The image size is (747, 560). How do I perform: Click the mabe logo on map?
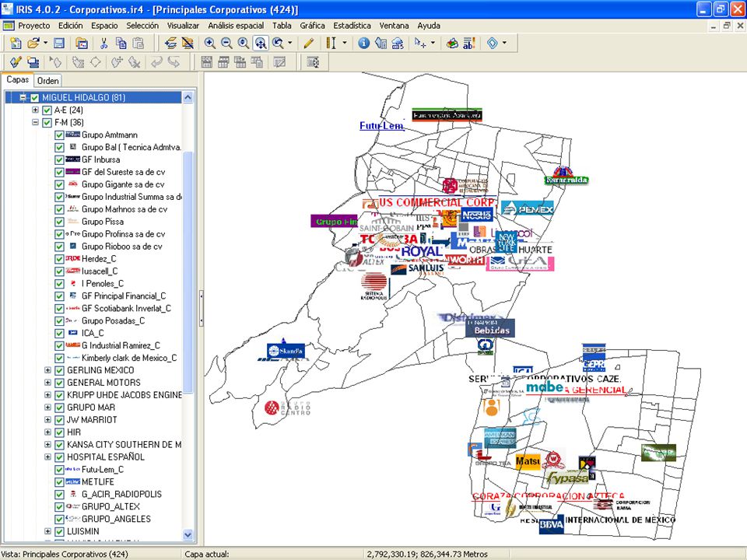point(545,387)
